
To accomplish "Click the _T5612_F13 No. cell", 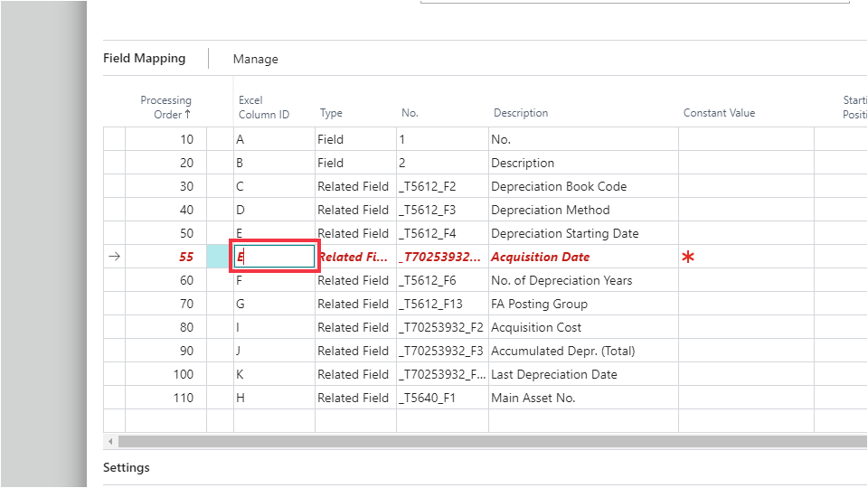I will 432,304.
